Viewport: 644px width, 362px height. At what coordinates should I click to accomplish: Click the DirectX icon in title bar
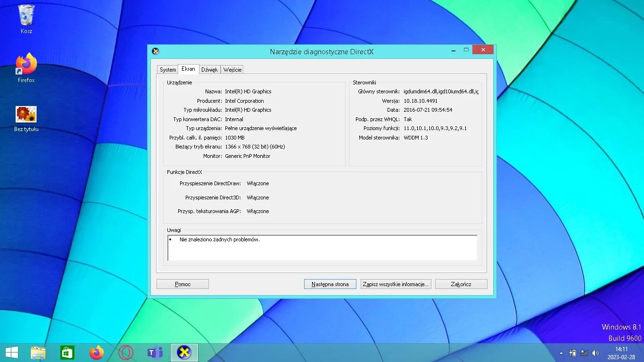click(x=156, y=51)
